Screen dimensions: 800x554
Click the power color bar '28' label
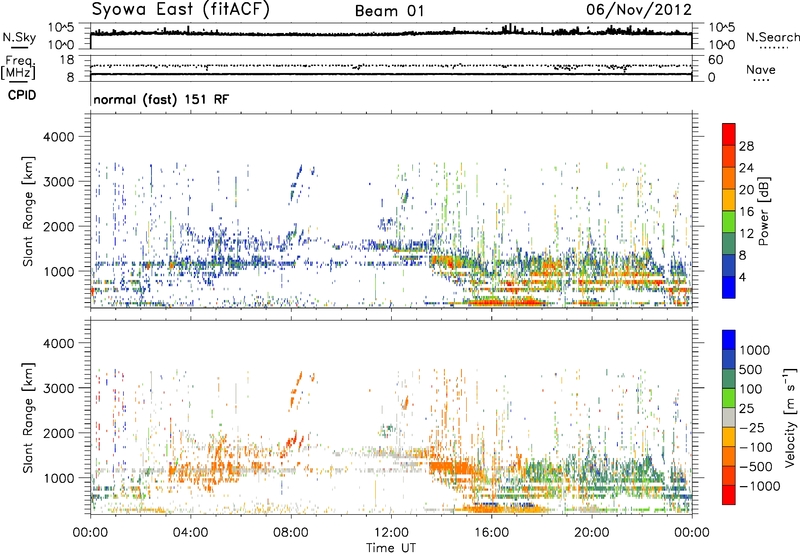(746, 146)
